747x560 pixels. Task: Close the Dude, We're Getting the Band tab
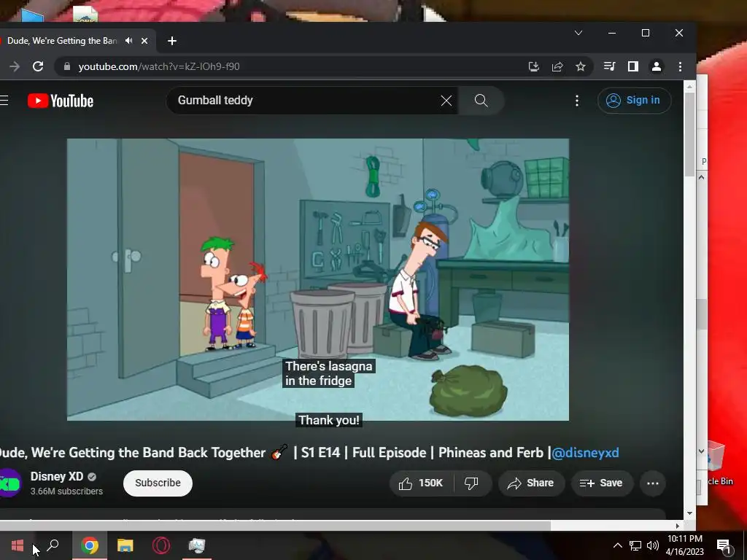click(x=144, y=41)
